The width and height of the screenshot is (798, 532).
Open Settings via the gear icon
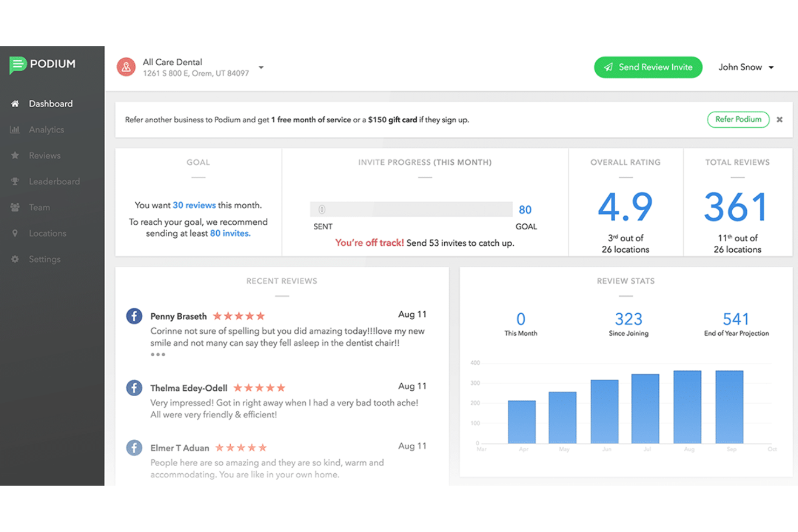pyautogui.click(x=45, y=259)
